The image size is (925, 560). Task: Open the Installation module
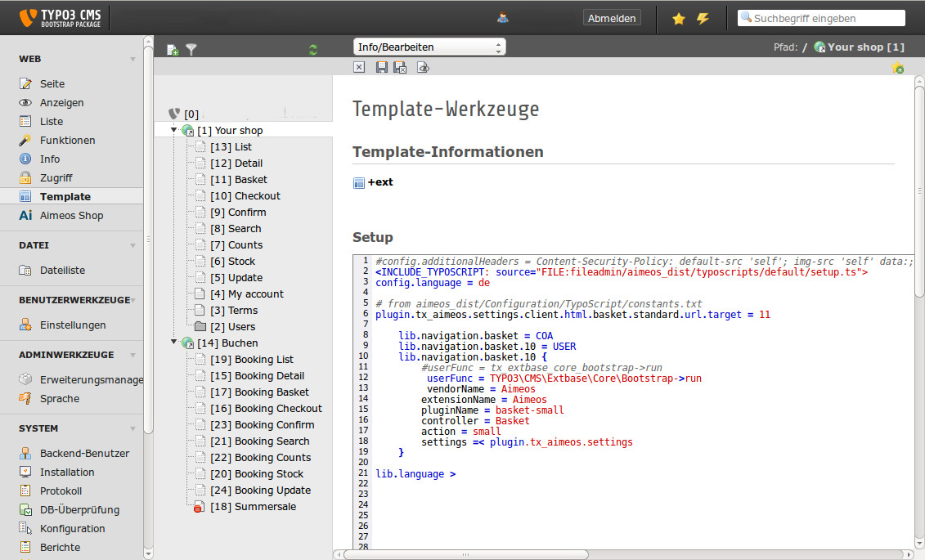pos(67,473)
